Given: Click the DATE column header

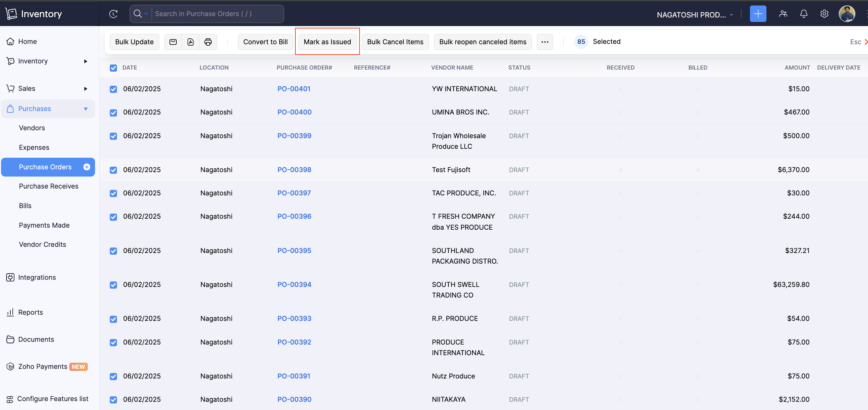Looking at the screenshot, I should 130,68.
